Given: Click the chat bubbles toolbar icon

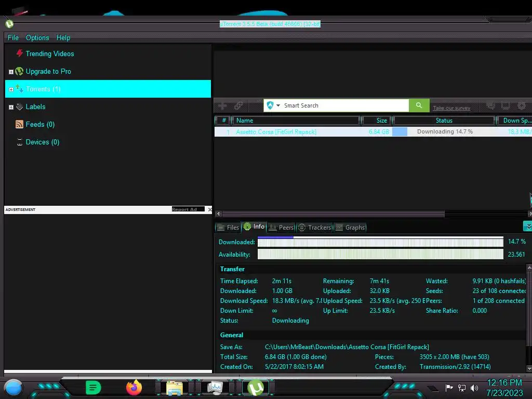Looking at the screenshot, I should [x=490, y=105].
